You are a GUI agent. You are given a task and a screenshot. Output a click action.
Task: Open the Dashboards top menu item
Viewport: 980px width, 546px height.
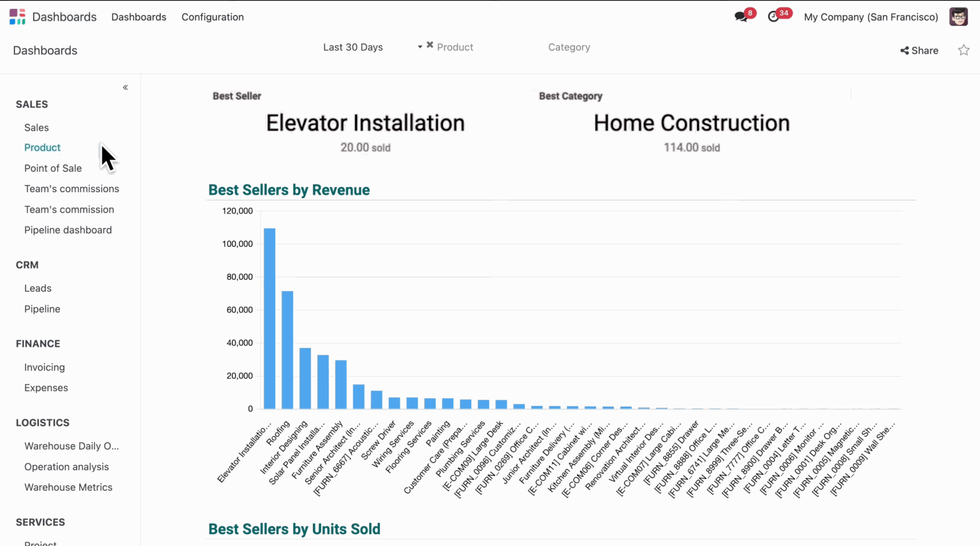pos(138,17)
